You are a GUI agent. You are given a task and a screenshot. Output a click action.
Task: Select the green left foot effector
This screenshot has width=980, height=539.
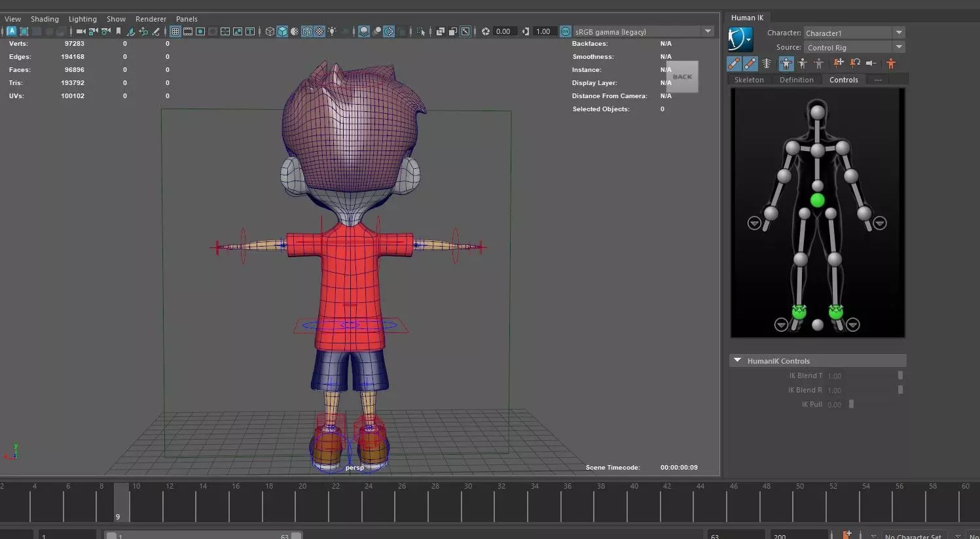click(x=836, y=312)
